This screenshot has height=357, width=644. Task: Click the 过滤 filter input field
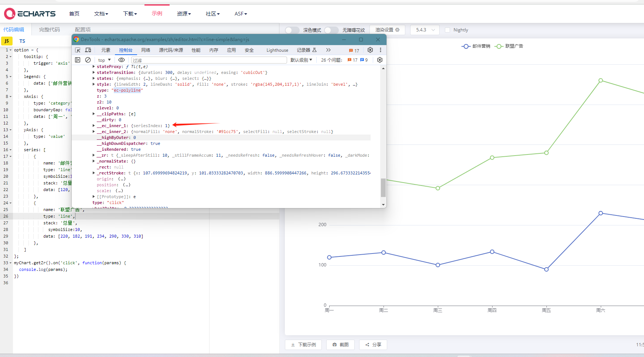tap(209, 60)
